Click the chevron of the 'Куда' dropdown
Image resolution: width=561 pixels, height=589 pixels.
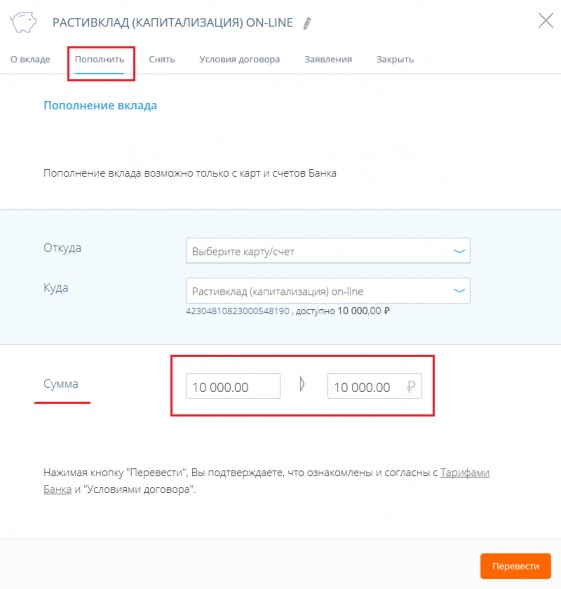459,291
